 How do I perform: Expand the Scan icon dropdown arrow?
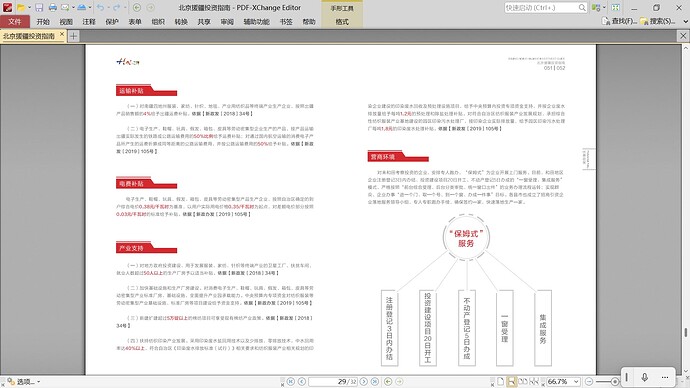[x=90, y=7]
